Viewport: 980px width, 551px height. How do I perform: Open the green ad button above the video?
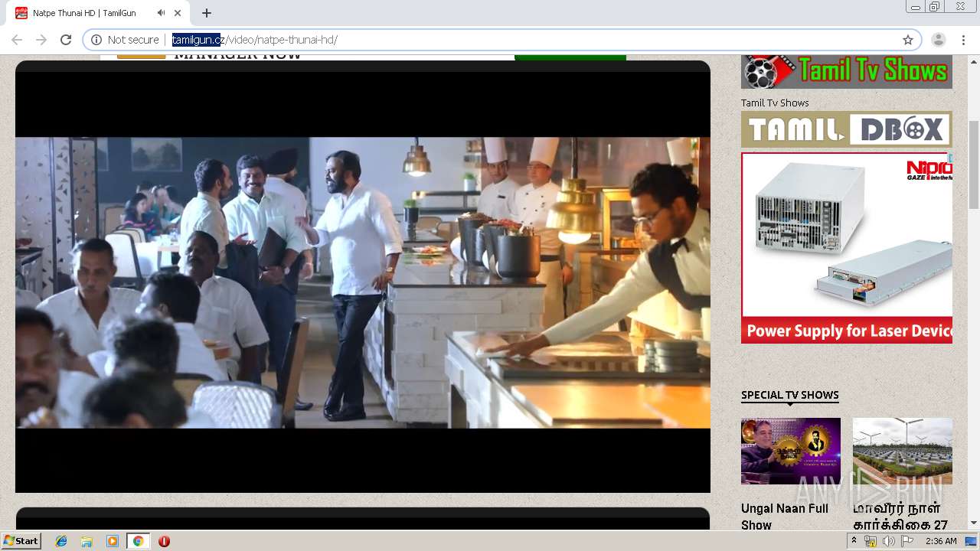point(570,57)
